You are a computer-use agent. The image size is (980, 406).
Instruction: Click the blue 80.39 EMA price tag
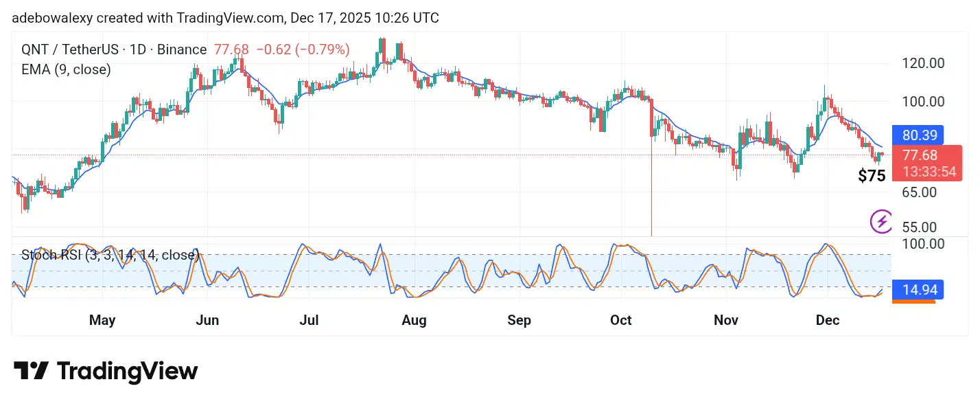coord(918,135)
